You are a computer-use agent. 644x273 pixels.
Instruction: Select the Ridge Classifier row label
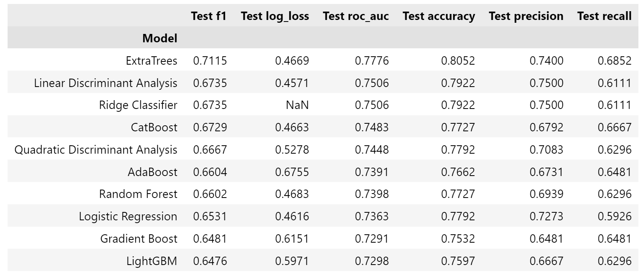point(138,105)
